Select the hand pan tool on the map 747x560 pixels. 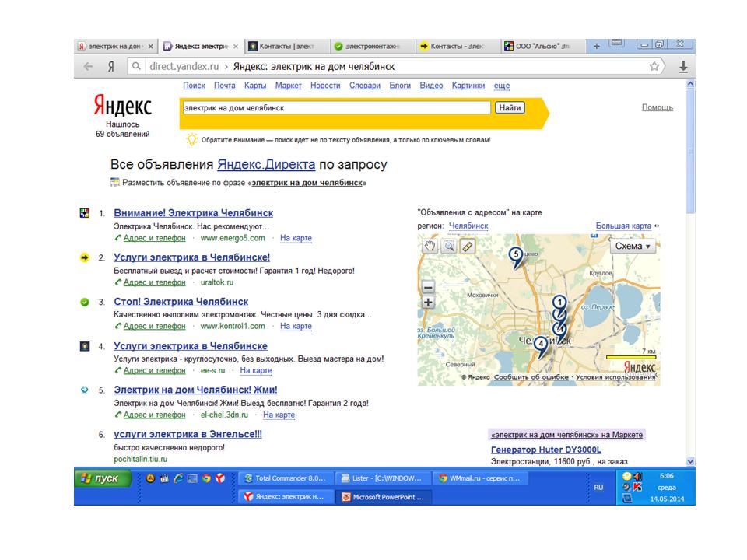click(430, 247)
